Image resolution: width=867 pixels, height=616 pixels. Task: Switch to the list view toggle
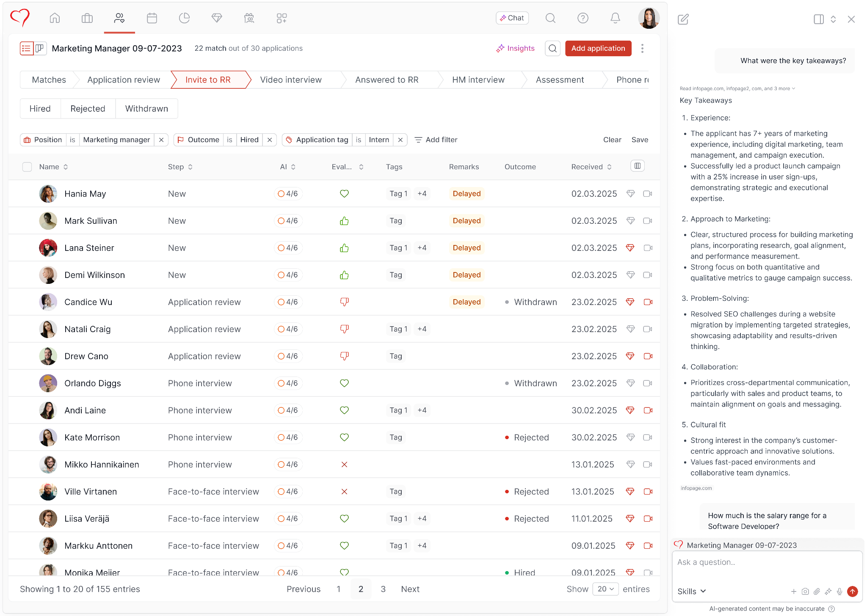pos(26,48)
